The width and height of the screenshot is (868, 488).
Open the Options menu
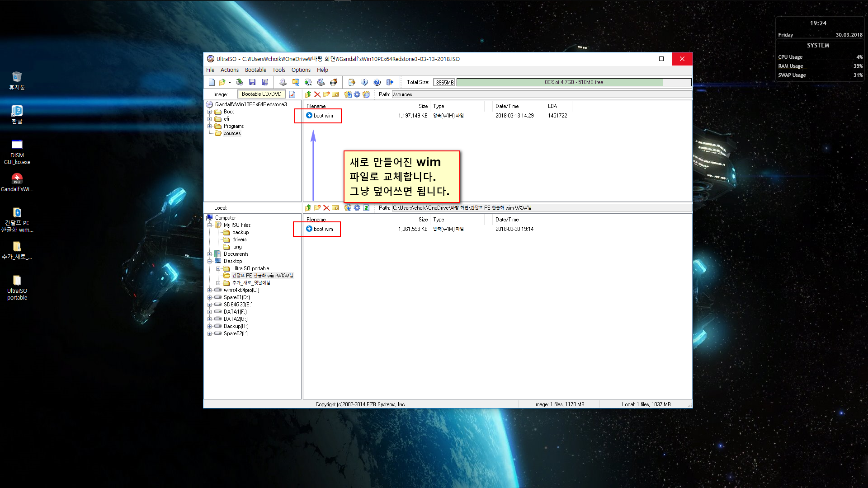301,70
